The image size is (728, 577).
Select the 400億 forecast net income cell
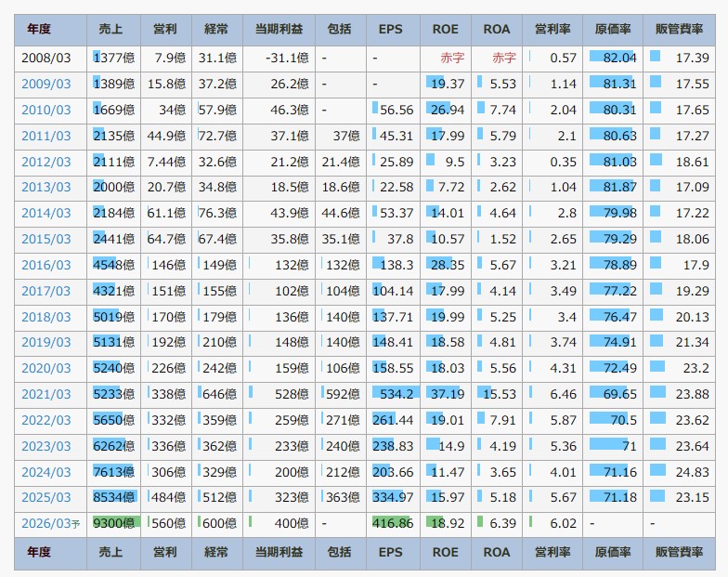click(279, 524)
